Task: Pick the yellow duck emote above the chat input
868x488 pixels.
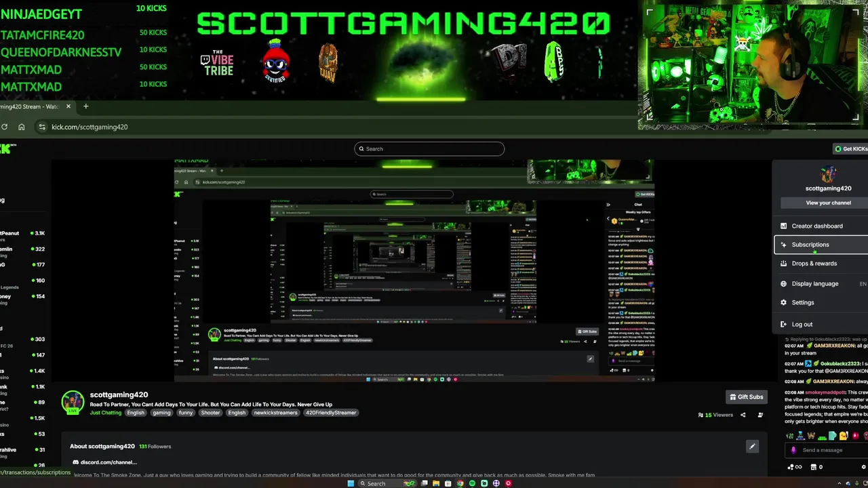Action: pyautogui.click(x=844, y=436)
